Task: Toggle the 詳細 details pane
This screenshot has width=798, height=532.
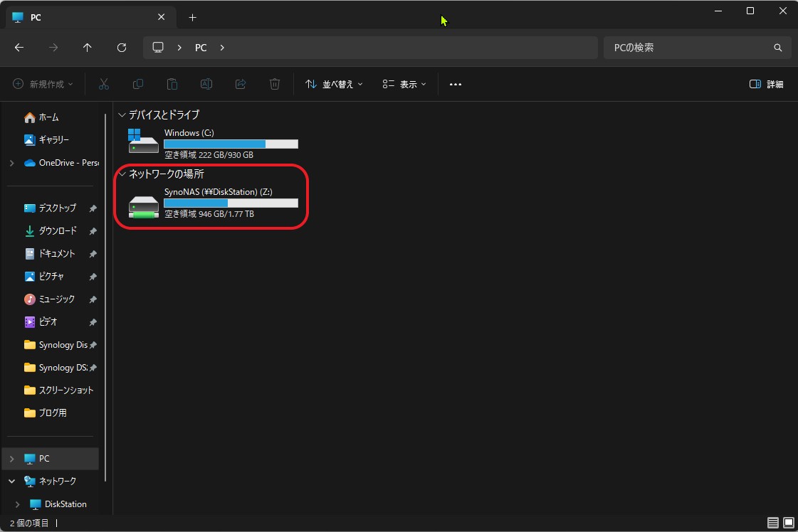Action: pyautogui.click(x=767, y=84)
